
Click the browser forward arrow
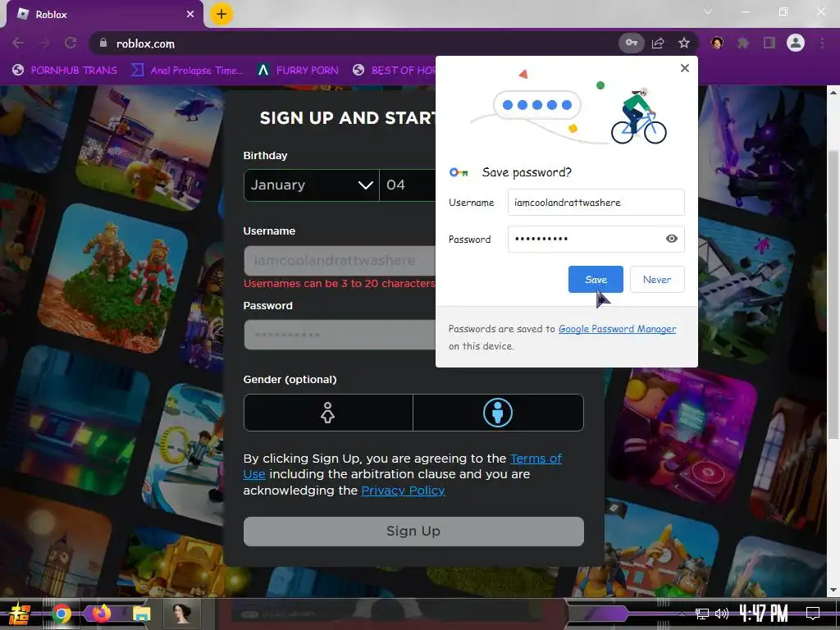[44, 43]
